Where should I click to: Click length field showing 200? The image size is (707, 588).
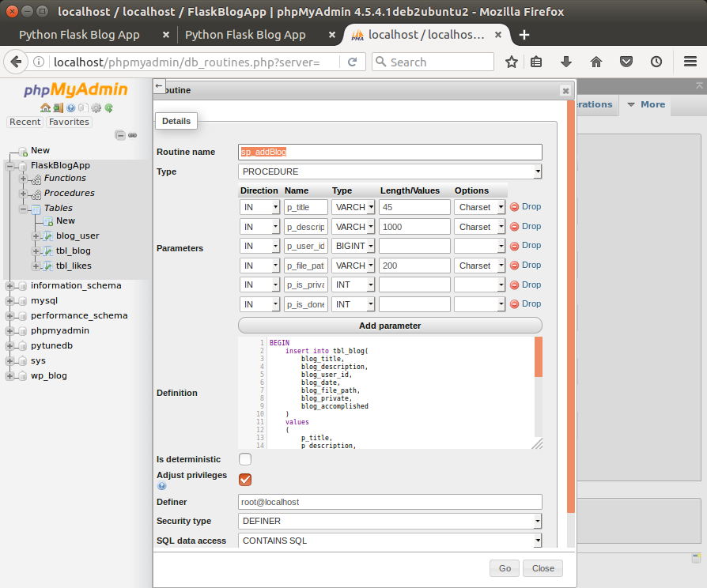tap(414, 266)
